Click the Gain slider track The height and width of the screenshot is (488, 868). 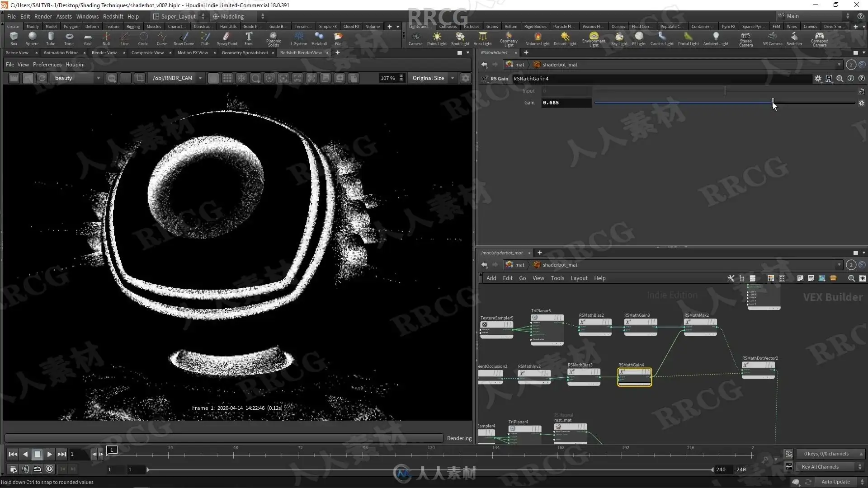click(678, 103)
